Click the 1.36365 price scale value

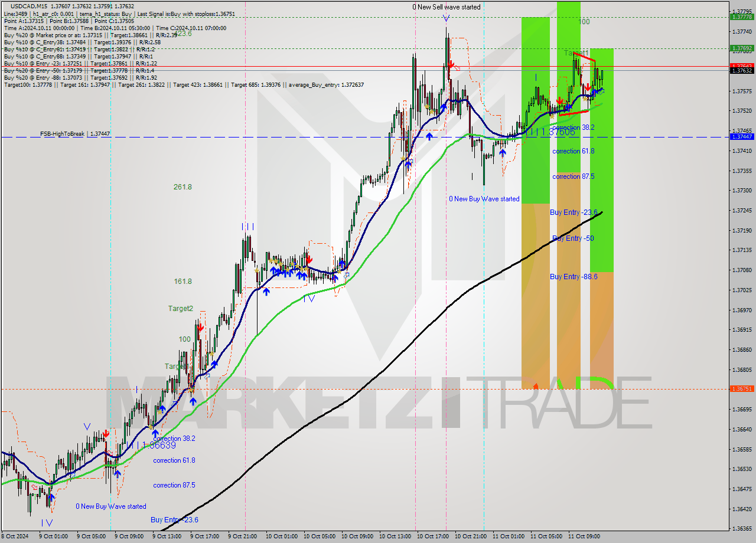(742, 528)
